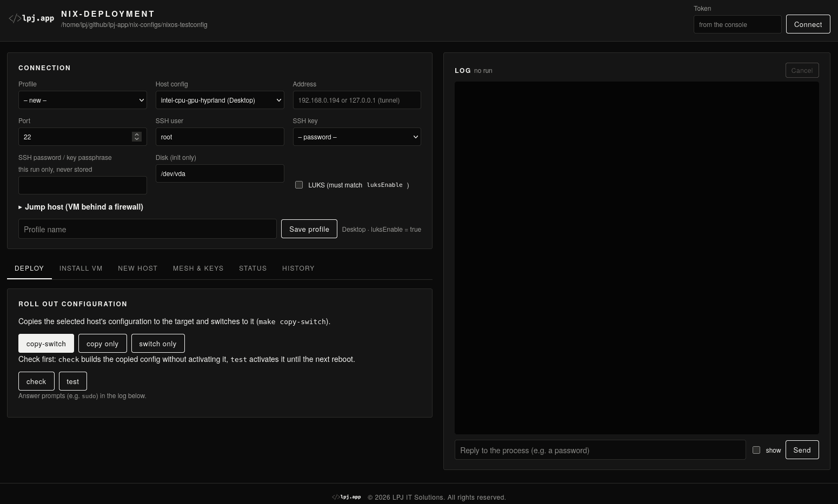Image resolution: width=838 pixels, height=504 pixels.
Task: Click the footer copyright text
Action: (437, 498)
